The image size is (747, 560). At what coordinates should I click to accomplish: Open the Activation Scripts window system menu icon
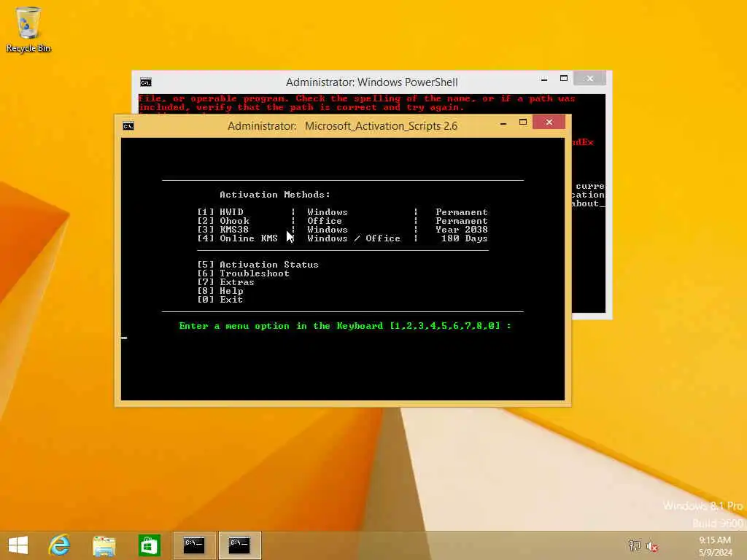pos(128,125)
